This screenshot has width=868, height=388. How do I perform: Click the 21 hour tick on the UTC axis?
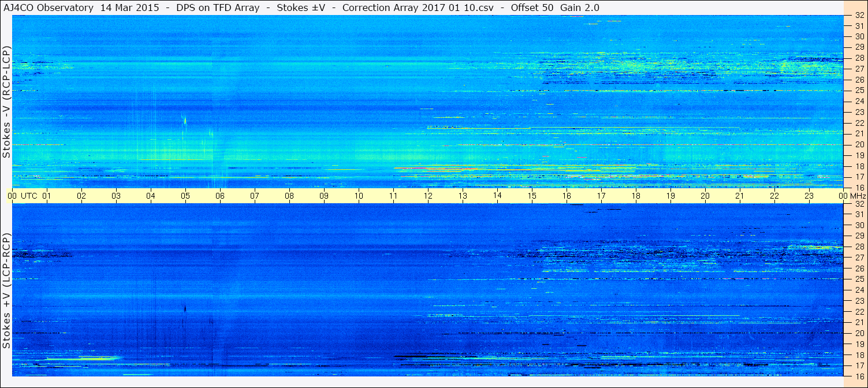click(740, 196)
